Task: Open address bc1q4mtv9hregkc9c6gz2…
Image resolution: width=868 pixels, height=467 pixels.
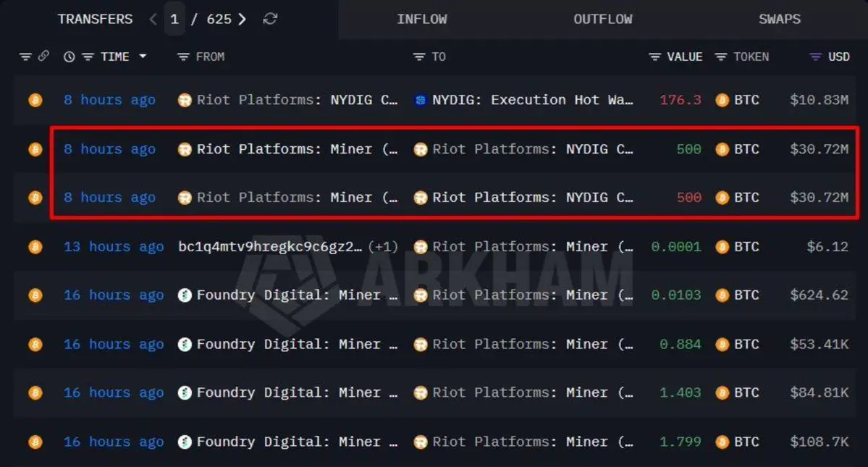Action: click(x=270, y=247)
